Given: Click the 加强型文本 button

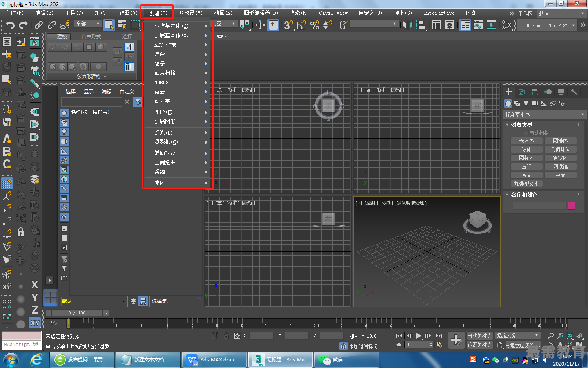Looking at the screenshot, I should pyautogui.click(x=526, y=184).
